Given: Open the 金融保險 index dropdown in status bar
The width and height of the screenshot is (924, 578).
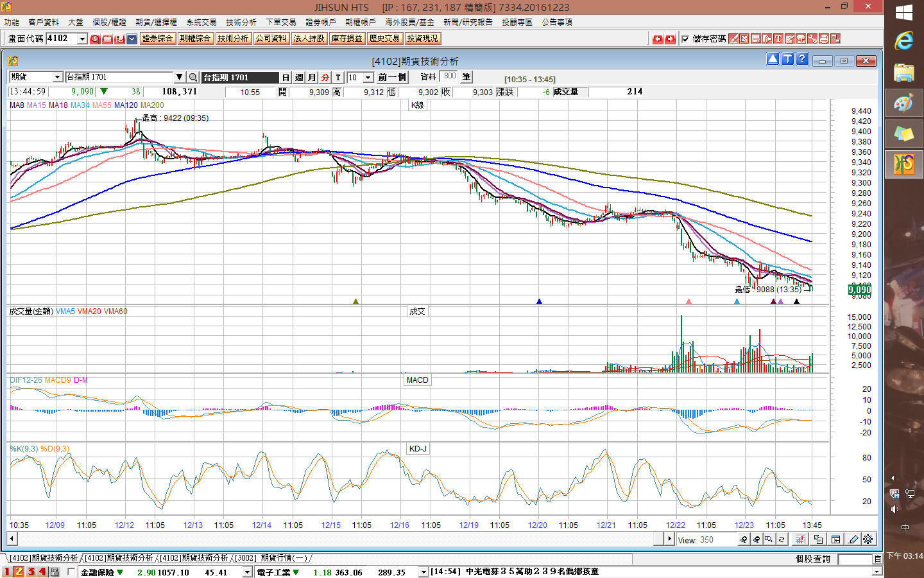Looking at the screenshot, I should [x=247, y=572].
